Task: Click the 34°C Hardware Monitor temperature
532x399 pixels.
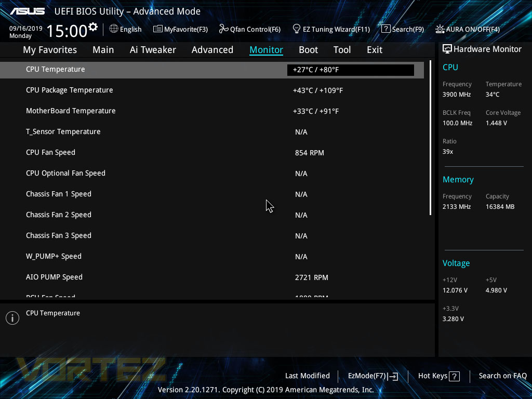Action: pos(493,95)
